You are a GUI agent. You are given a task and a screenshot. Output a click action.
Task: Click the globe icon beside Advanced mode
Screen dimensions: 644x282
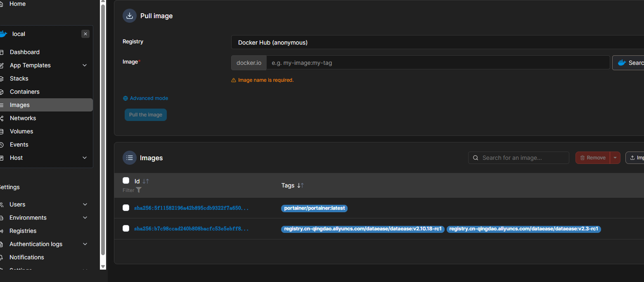point(125,98)
